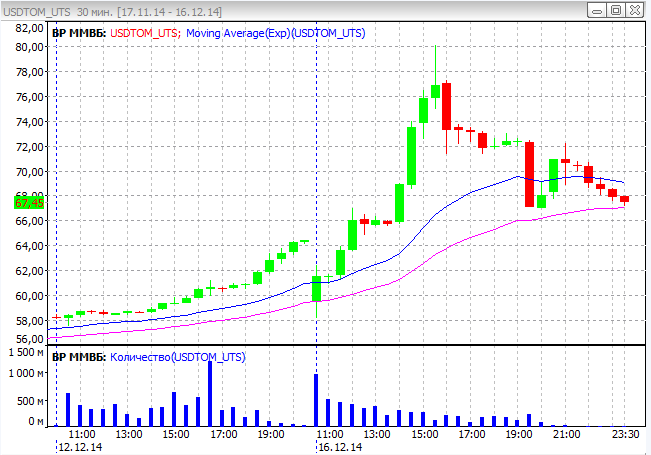The image size is (651, 455).
Task: Click the 23:30 time axis label
Action: pos(625,435)
